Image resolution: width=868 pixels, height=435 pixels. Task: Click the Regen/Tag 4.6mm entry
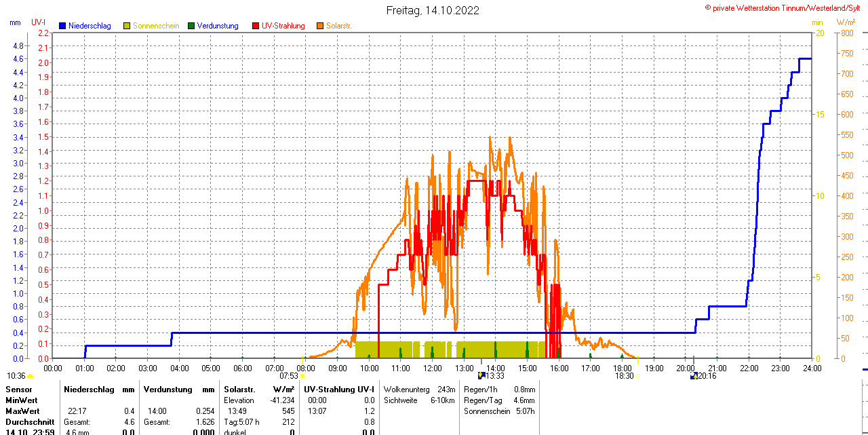499,400
